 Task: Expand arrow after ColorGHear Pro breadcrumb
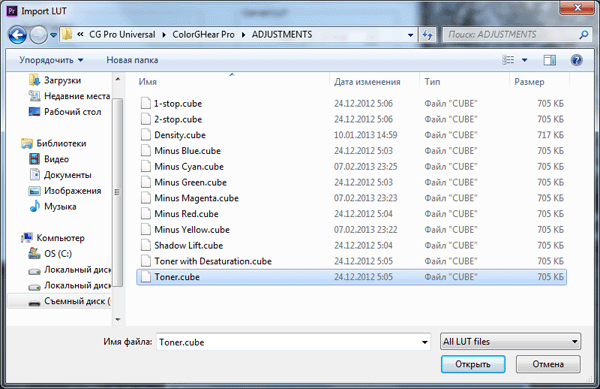tap(243, 35)
